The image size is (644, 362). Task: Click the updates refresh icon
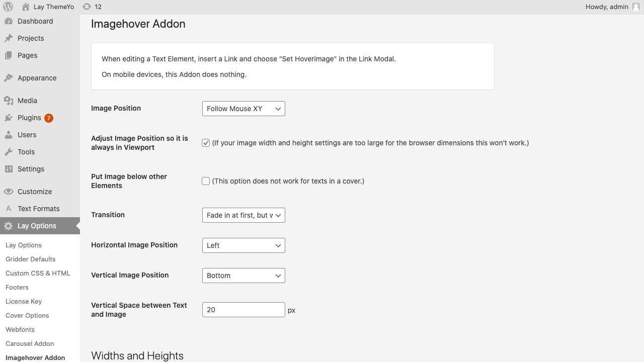coord(87,7)
